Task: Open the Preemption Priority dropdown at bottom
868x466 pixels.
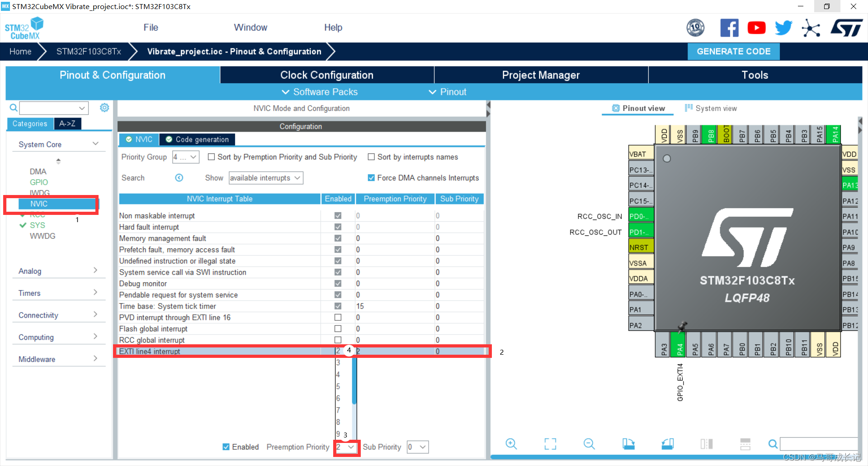Action: pyautogui.click(x=346, y=447)
